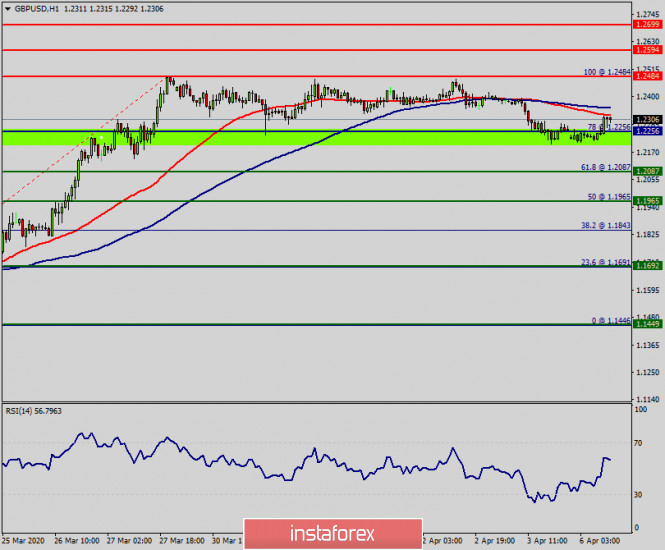
Task: Click the 1.2699 red price tag
Action: click(x=646, y=22)
